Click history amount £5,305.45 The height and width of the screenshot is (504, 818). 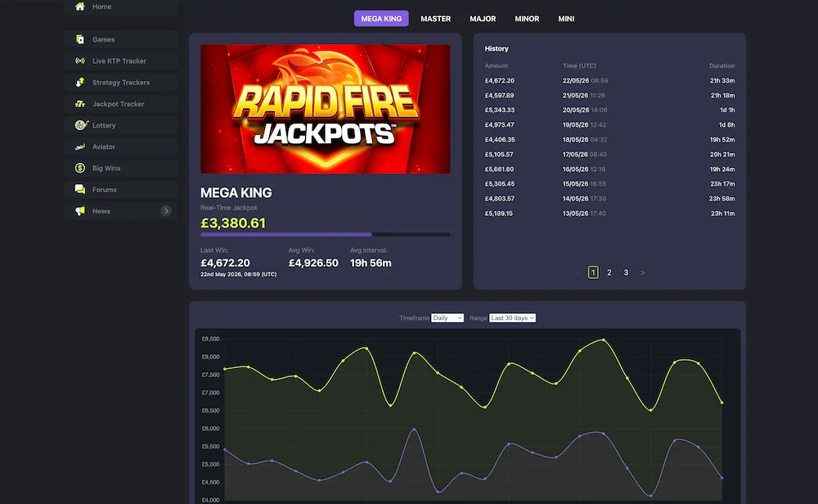click(x=500, y=183)
